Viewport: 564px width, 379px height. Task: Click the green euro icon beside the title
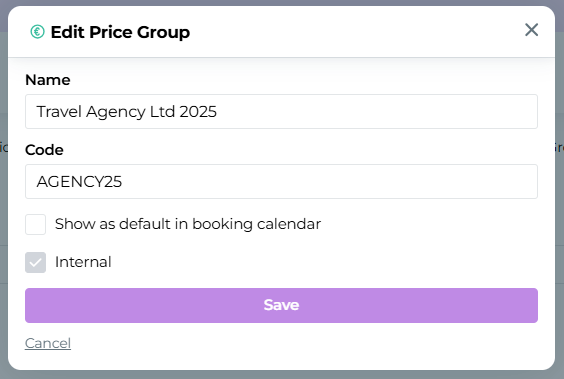point(37,32)
